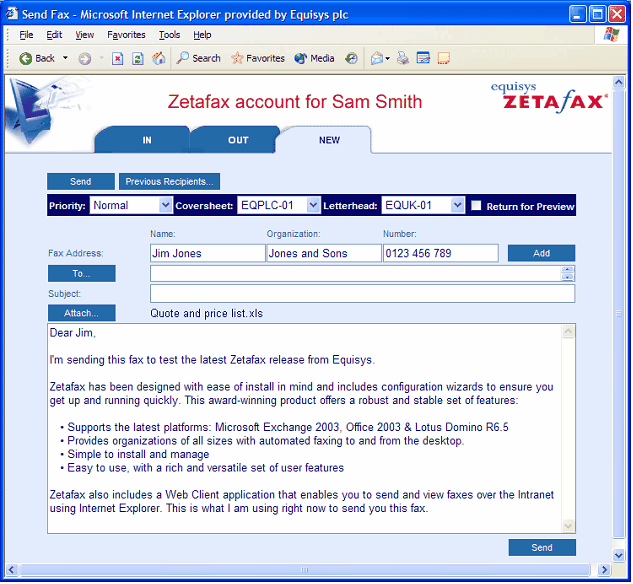This screenshot has height=584, width=633.
Task: Enable the Return for Preview checkbox
Action: (x=477, y=206)
